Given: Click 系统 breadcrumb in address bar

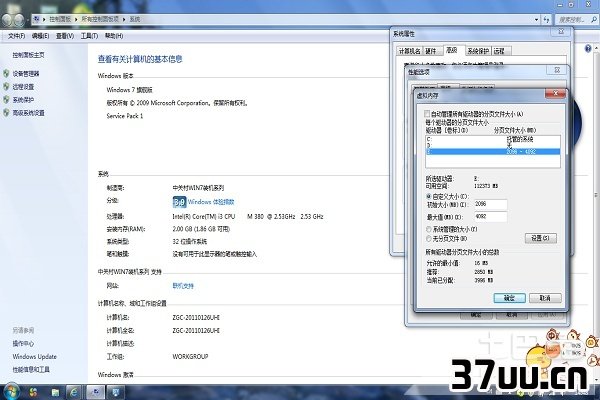Looking at the screenshot, I should click(x=134, y=19).
